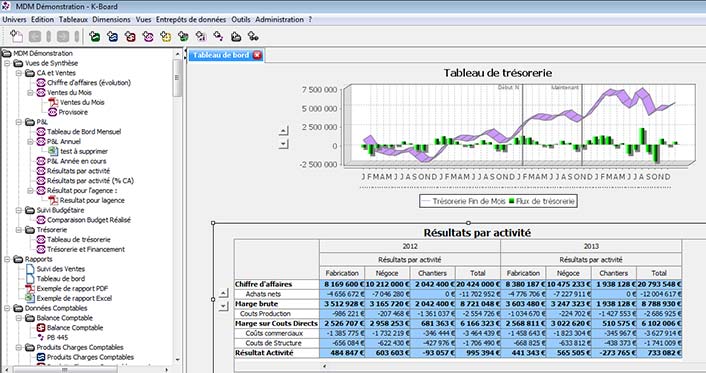Click the greyed-out forward navigation icon
Viewport: 706px width, 373px height.
coord(63,36)
